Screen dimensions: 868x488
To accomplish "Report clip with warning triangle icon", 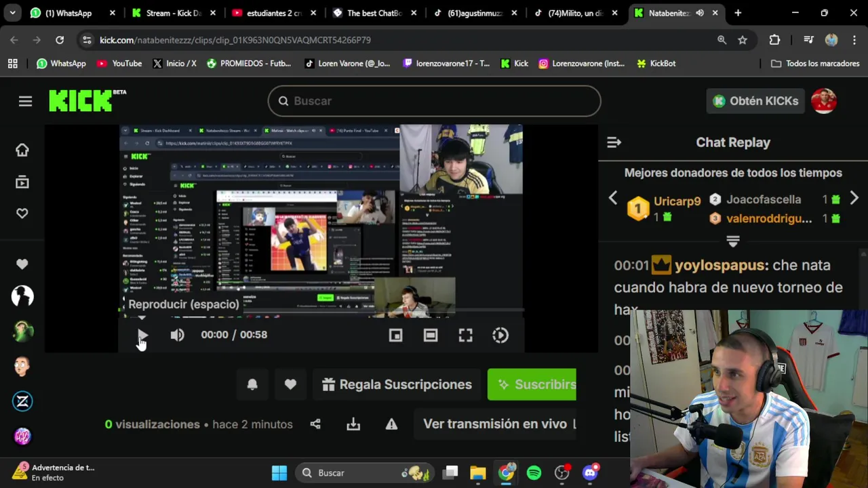I will [x=391, y=424].
